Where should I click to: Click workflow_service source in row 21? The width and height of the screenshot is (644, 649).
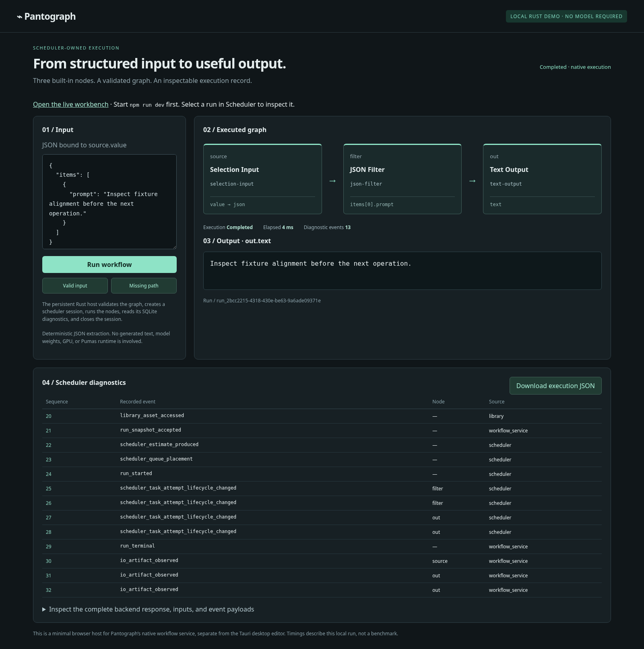coord(508,430)
